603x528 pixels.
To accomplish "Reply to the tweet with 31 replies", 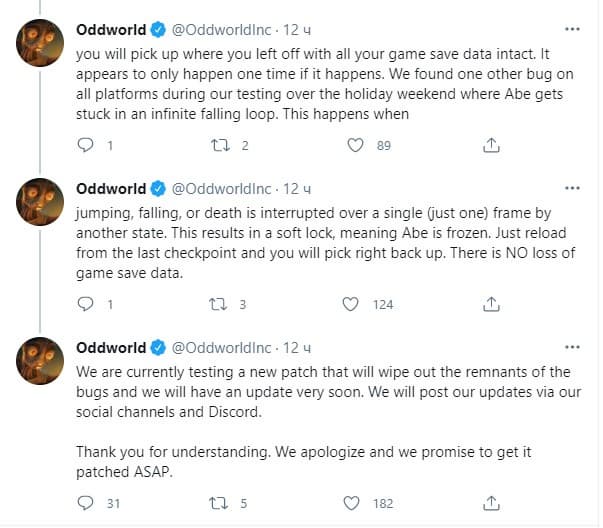I will point(85,503).
